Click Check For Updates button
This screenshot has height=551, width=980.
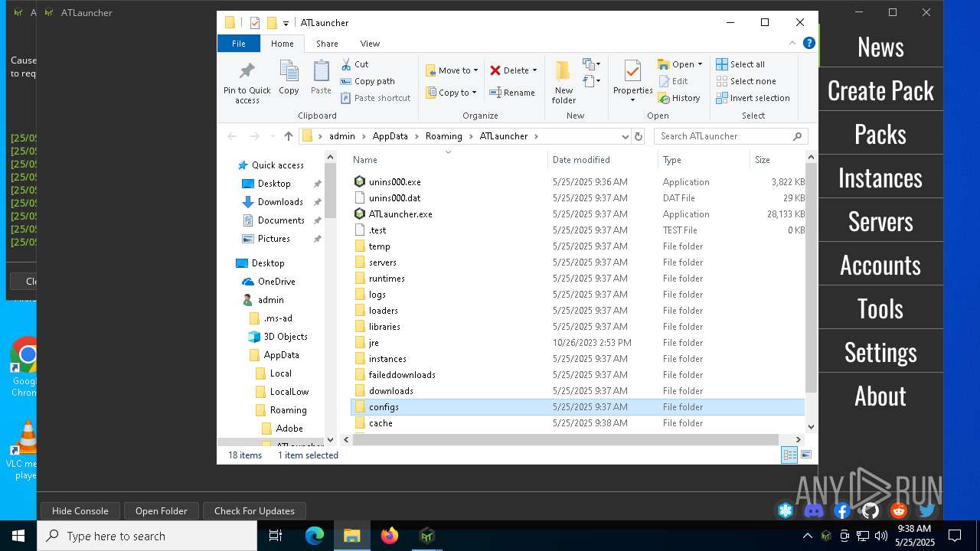click(254, 510)
